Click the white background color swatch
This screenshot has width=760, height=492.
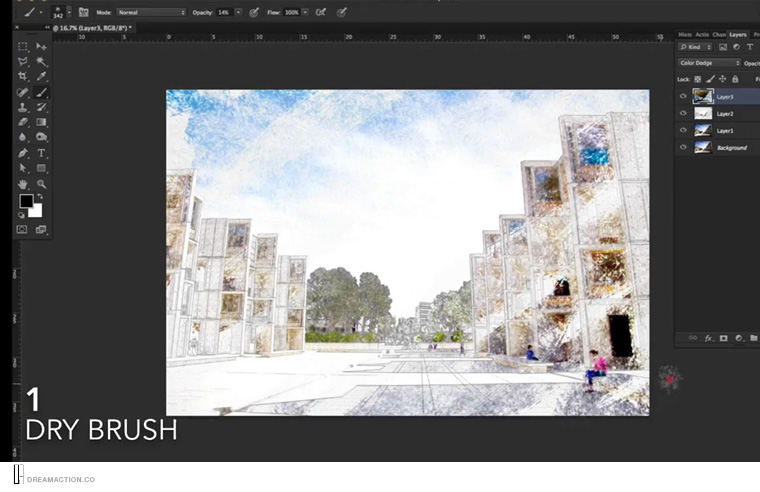(x=37, y=212)
